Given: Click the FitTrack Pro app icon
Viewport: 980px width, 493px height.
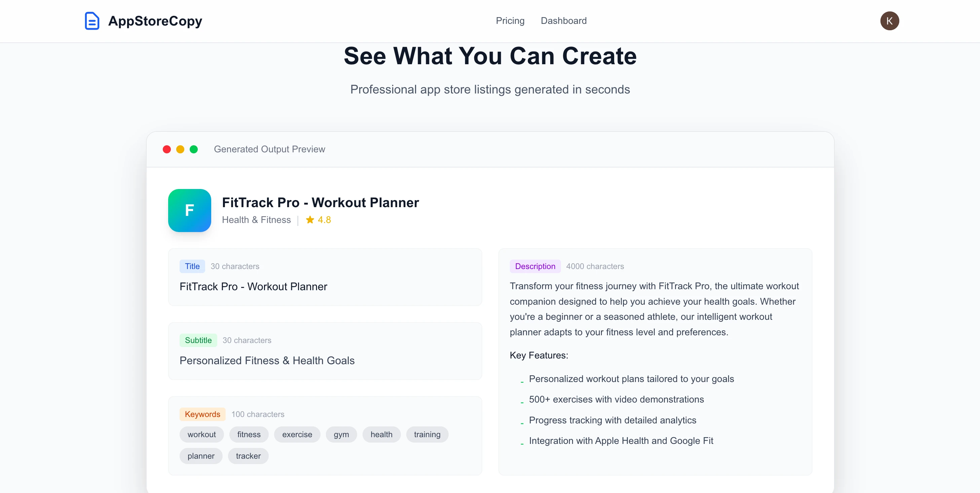Looking at the screenshot, I should click(189, 211).
